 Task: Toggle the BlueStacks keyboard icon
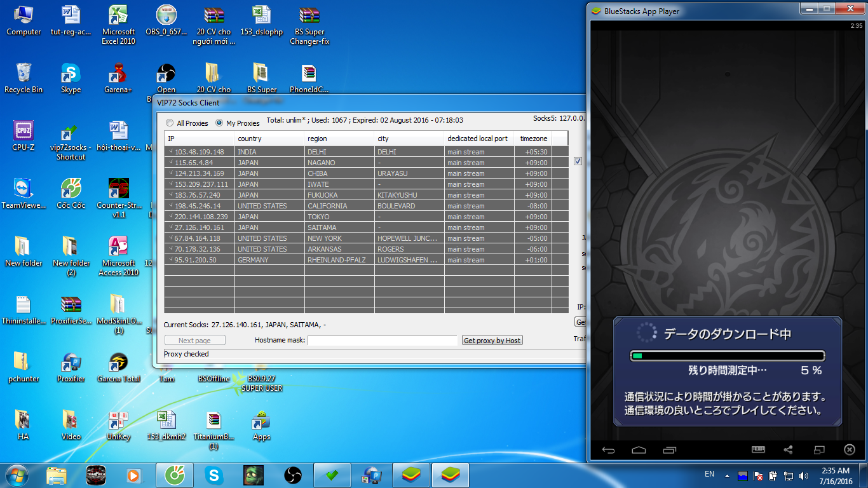point(758,450)
